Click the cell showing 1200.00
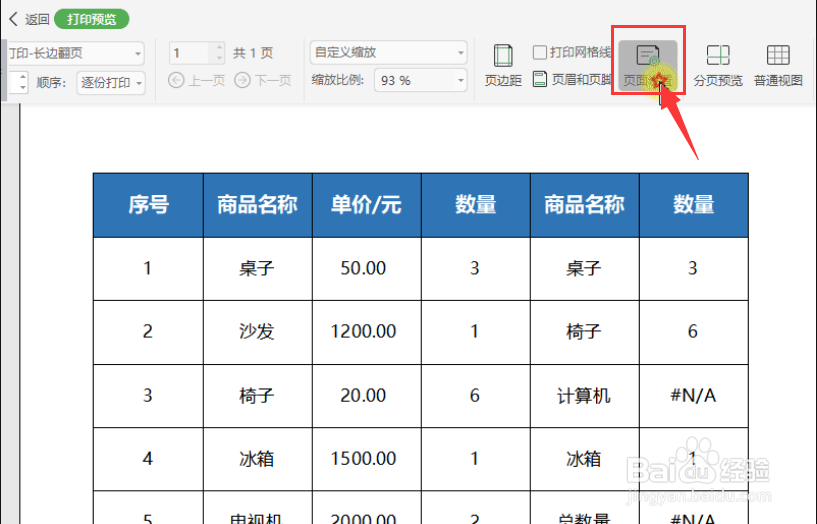Screen dimensions: 817x524 pos(366,332)
